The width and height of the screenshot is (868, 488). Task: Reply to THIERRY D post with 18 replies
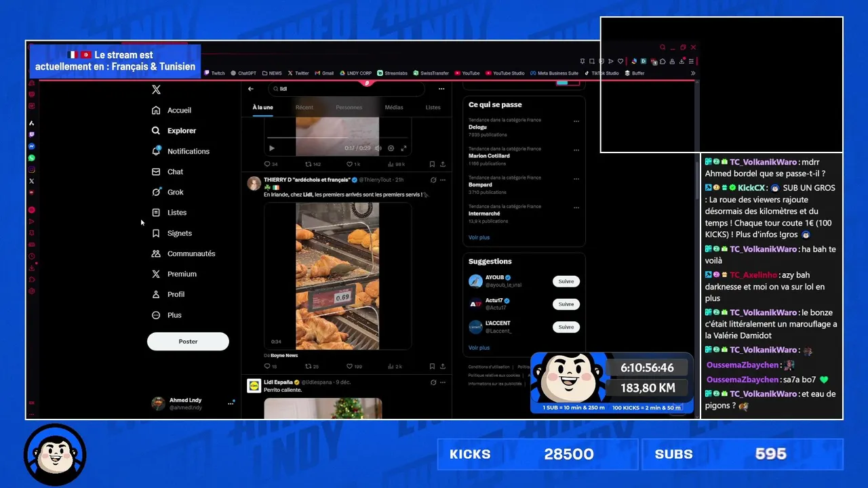[x=270, y=366]
